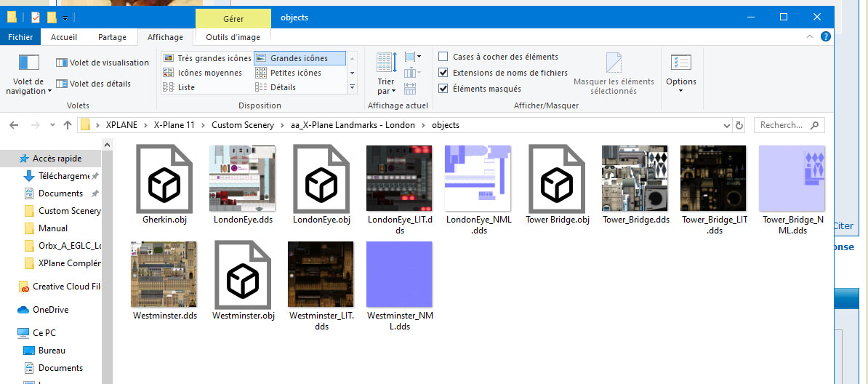Click the size all columns to fit icon
Viewport: 868px width, 384px height.
(410, 88)
